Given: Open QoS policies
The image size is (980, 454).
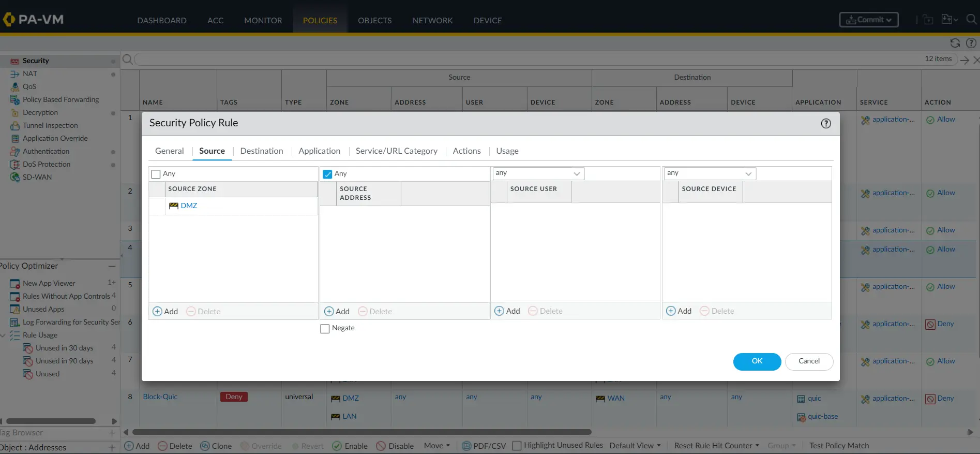Looking at the screenshot, I should (29, 86).
